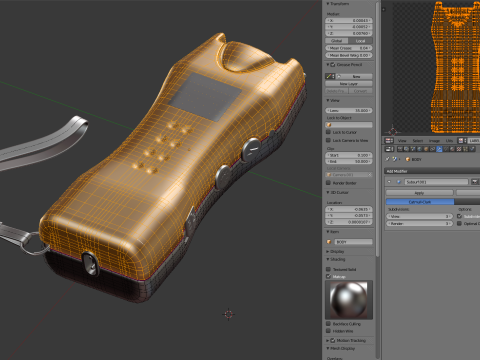Image resolution: width=480 pixels, height=360 pixels.
Task: Adjust the Subdivisions View level field
Action: tap(419, 216)
